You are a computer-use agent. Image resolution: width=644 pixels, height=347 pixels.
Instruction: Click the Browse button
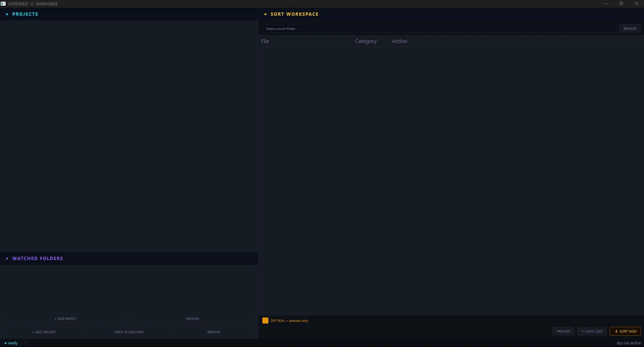(x=630, y=29)
